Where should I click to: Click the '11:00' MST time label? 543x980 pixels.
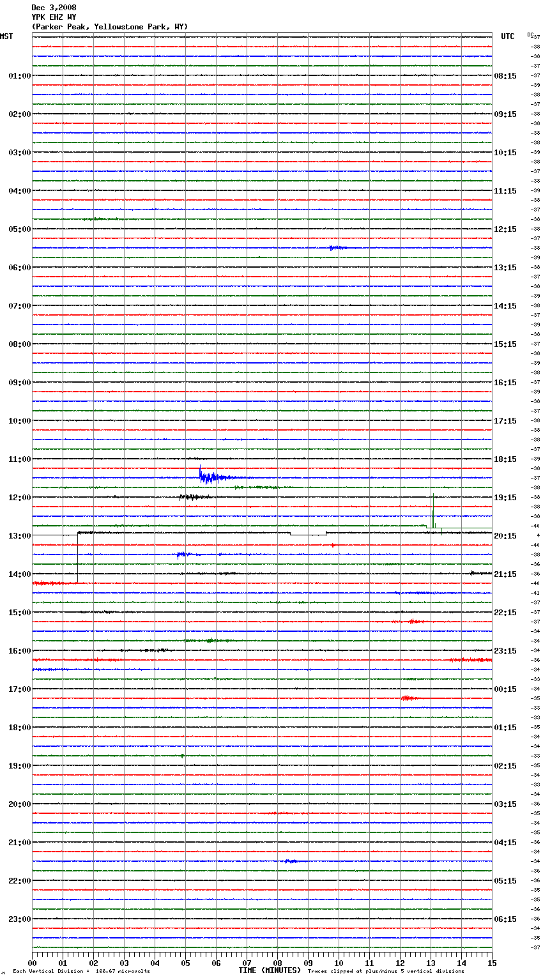tap(19, 459)
